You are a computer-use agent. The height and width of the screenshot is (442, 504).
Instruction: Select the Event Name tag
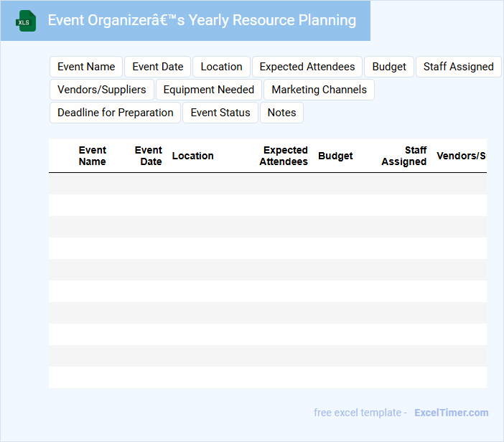[86, 67]
